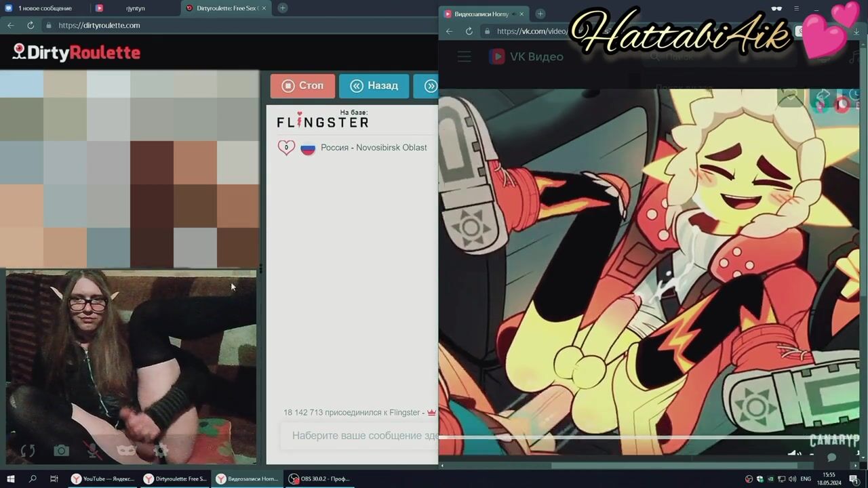Open the ENG language switcher in the tray

point(806,479)
